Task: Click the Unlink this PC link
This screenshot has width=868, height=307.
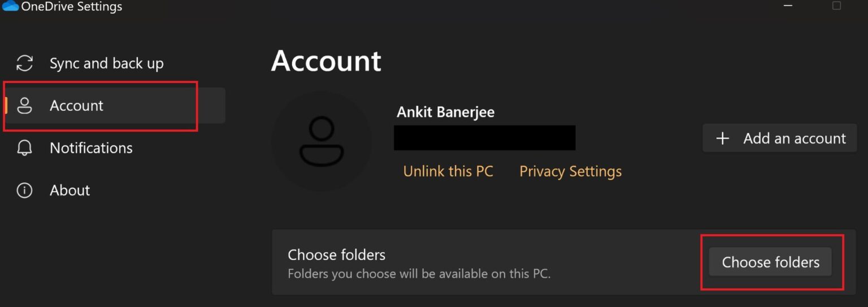Action: [448, 171]
